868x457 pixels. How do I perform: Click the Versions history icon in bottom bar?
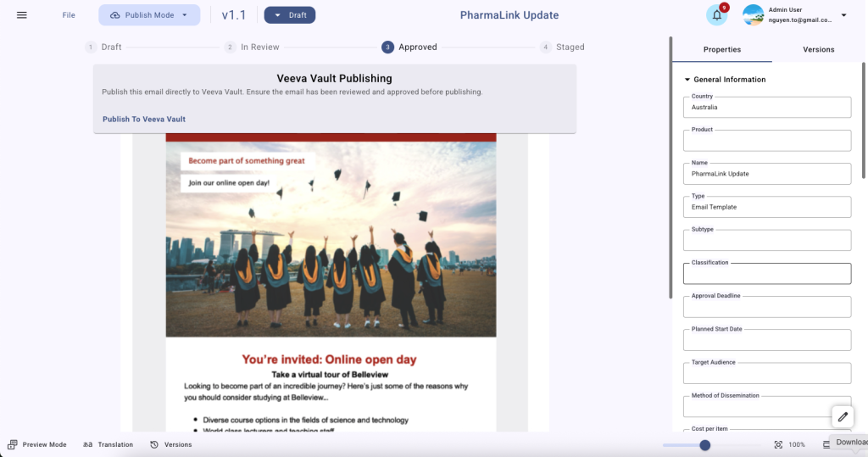click(154, 444)
